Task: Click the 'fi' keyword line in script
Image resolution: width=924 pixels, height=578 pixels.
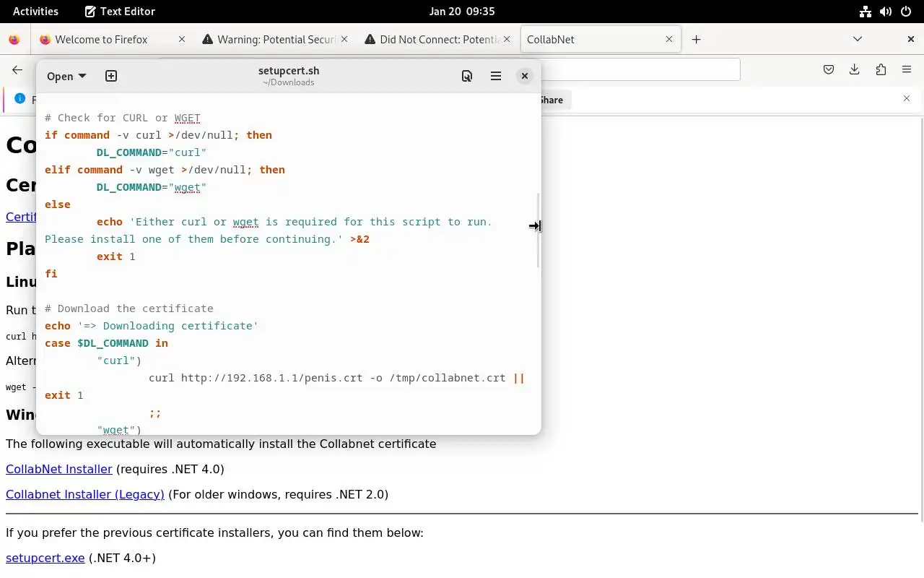Action: (x=51, y=274)
